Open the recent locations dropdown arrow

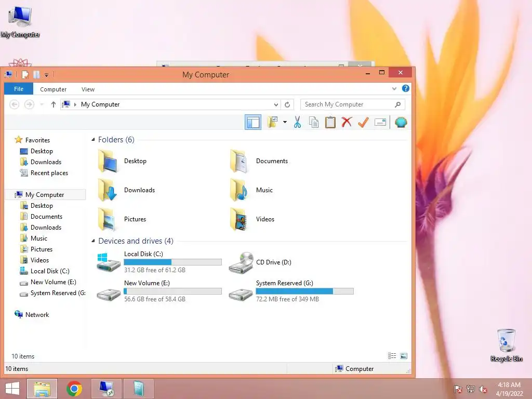(x=42, y=104)
